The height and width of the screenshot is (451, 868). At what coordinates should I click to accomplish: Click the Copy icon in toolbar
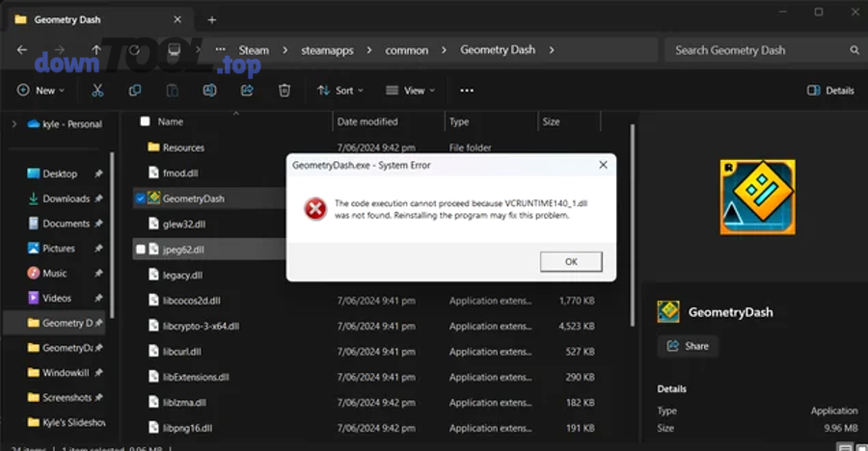[134, 91]
